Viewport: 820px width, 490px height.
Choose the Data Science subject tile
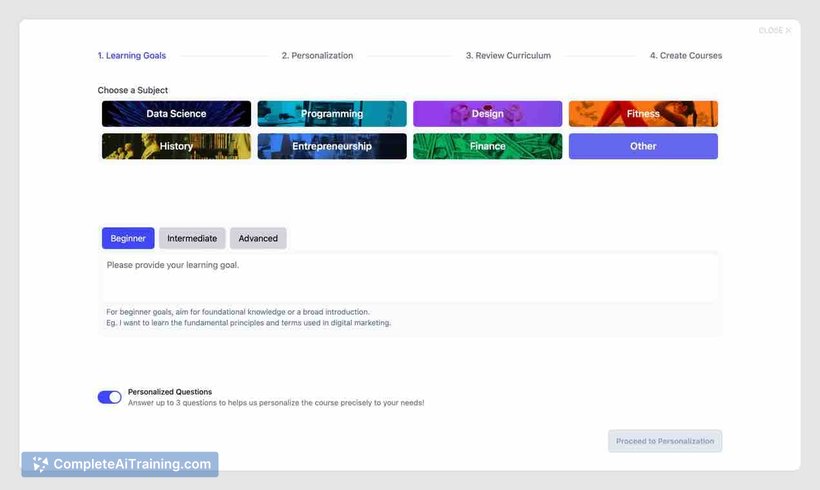176,113
